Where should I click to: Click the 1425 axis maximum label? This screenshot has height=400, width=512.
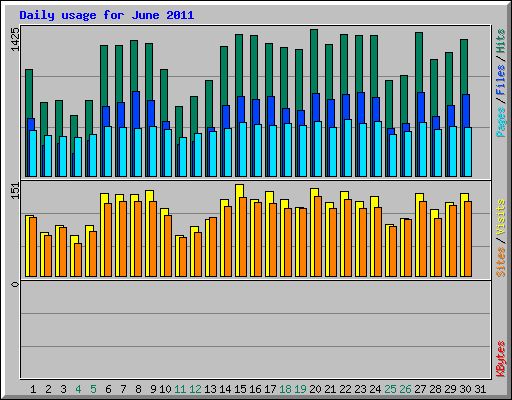click(15, 39)
